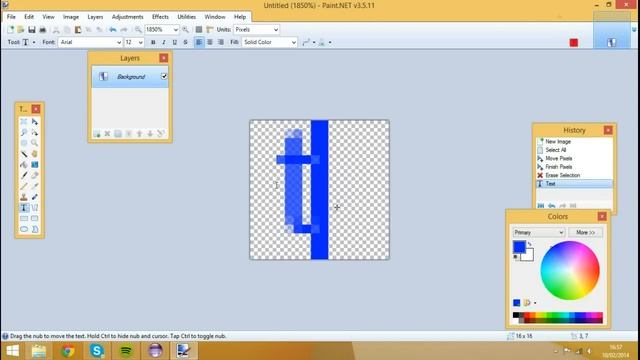Open the zoom level 1850% dropdown

coord(176,29)
